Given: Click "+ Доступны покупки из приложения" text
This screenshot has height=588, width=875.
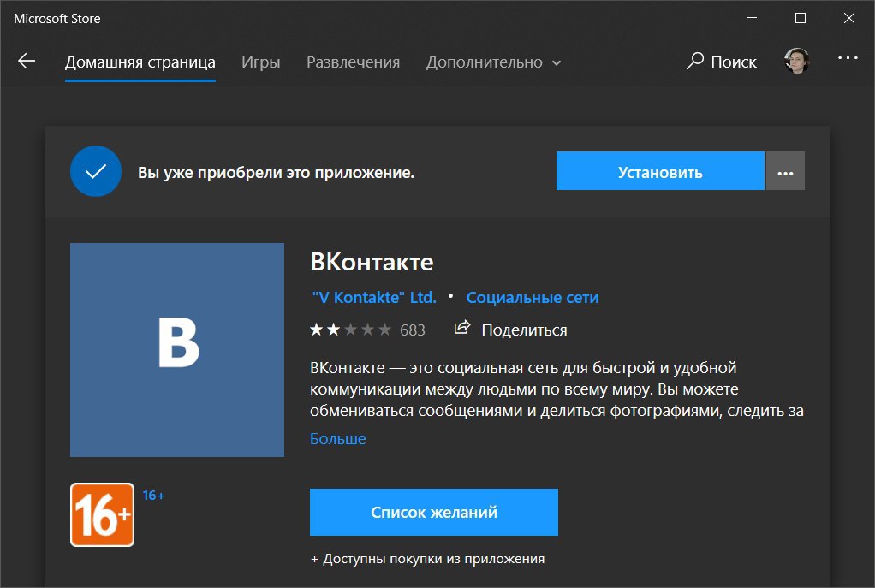Looking at the screenshot, I should [427, 558].
